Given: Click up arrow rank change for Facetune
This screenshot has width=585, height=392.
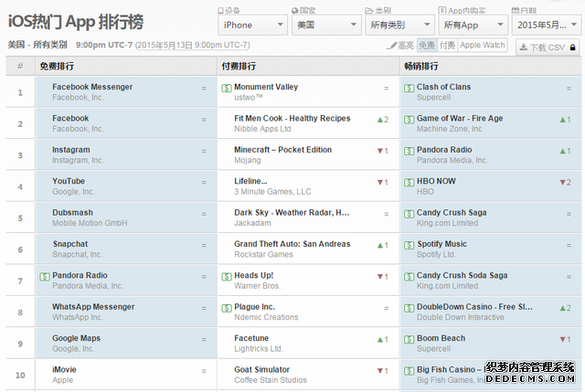Looking at the screenshot, I should [383, 339].
